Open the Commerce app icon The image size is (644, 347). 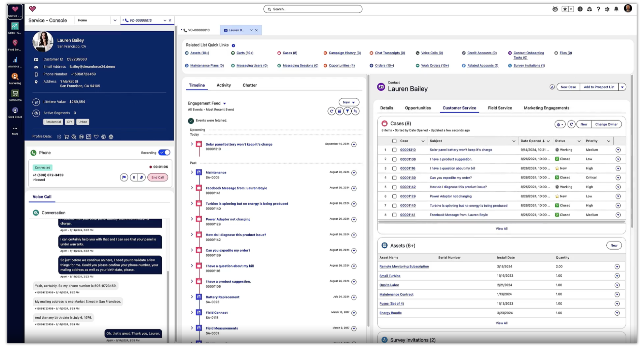point(15,95)
